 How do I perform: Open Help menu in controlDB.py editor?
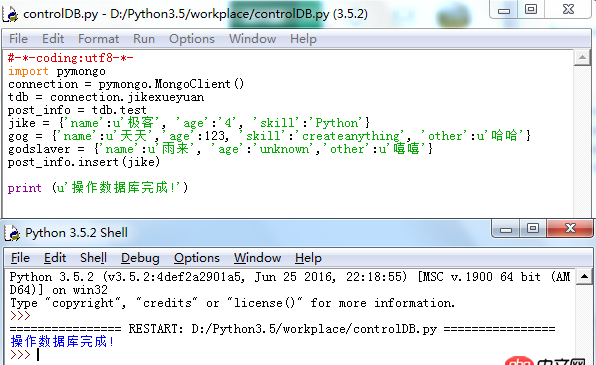[303, 39]
